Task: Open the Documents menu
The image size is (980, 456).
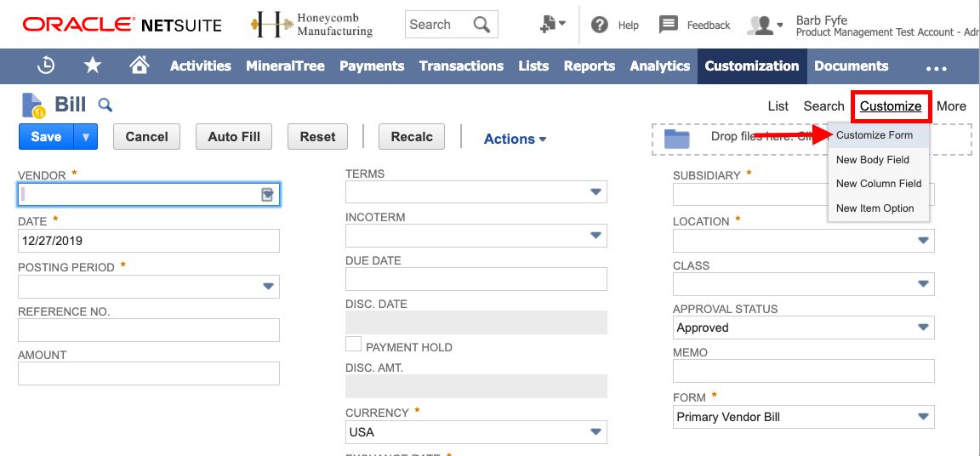Action: [852, 66]
